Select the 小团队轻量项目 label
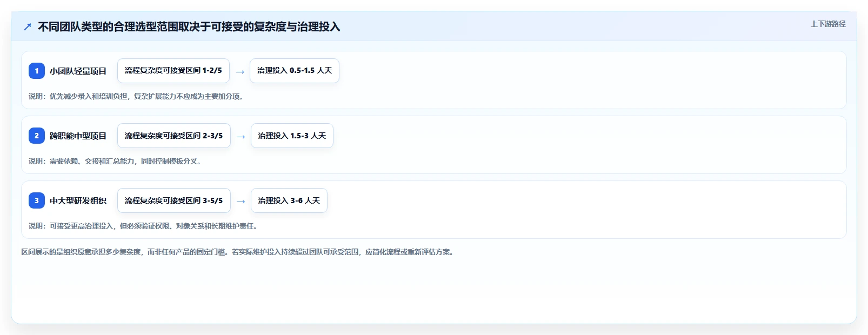Viewport: 868px width, 335px height. pos(78,71)
